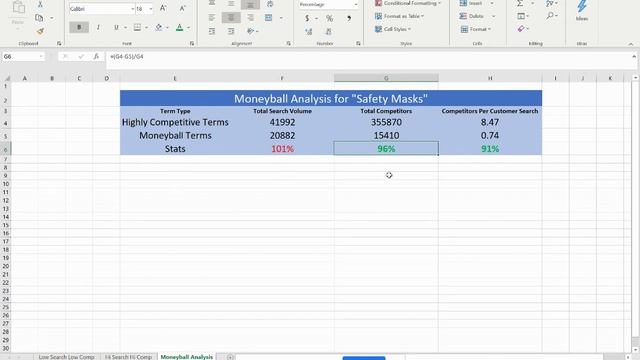Collapse the ribbon with the chevron
640x360 pixels.
pos(631,44)
